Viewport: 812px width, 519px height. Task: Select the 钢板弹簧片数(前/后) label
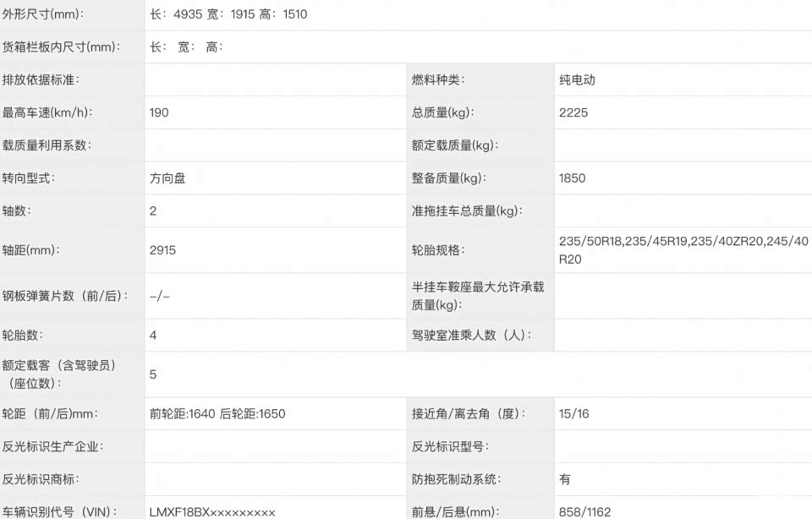point(65,296)
